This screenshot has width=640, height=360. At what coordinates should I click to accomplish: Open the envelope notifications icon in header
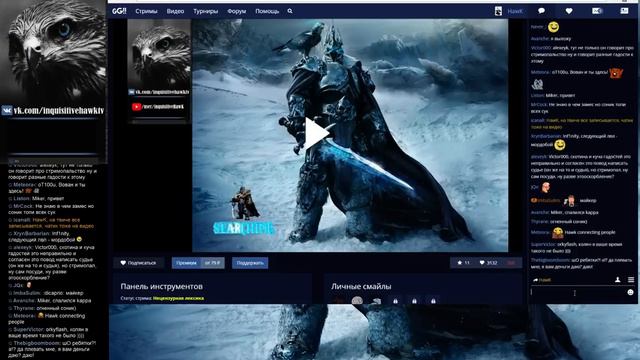tap(597, 11)
